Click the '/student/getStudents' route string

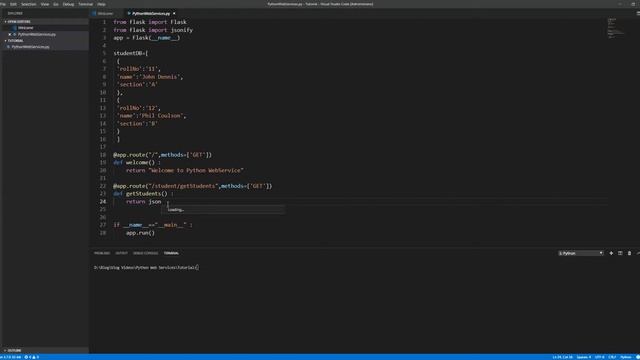(x=183, y=186)
